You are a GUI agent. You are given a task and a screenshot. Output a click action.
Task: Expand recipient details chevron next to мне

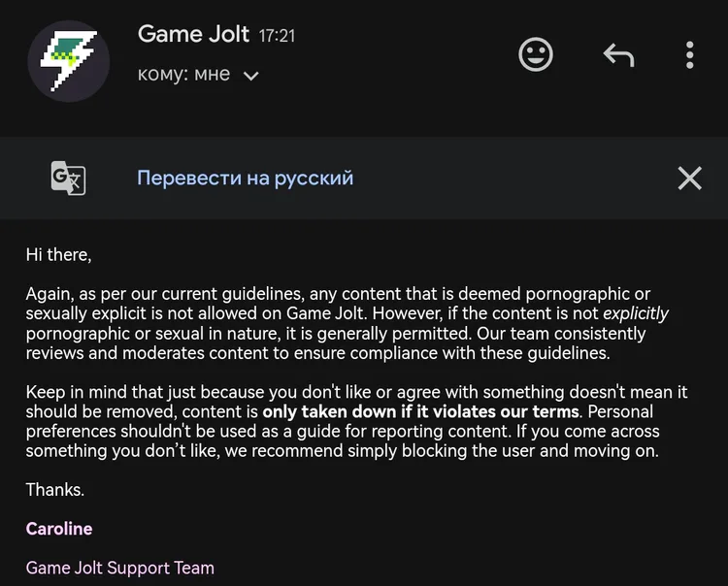pos(251,76)
